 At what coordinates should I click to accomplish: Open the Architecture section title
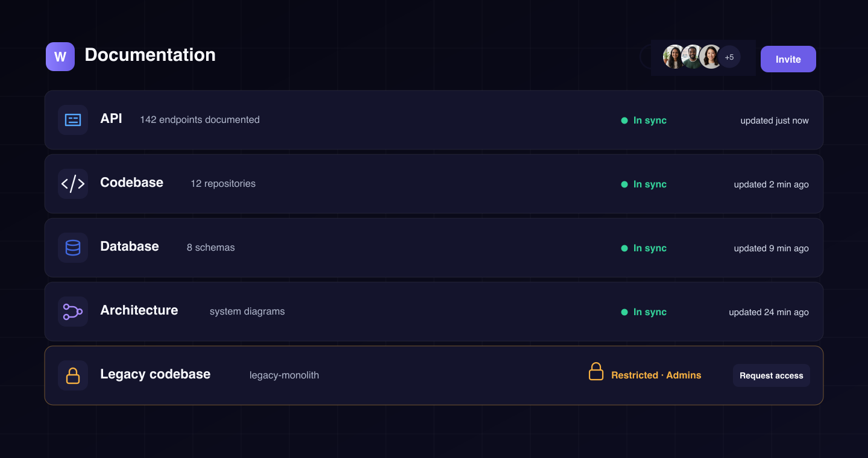pos(139,310)
